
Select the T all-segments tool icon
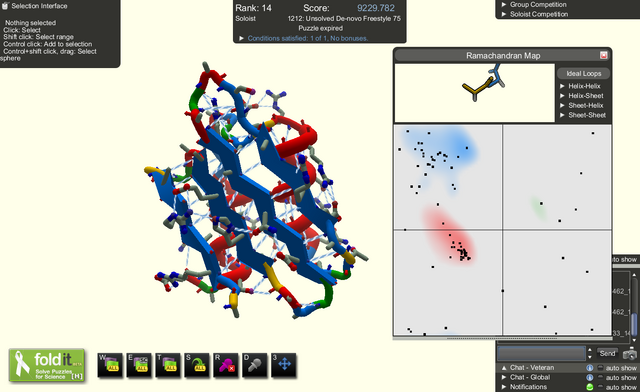168,365
